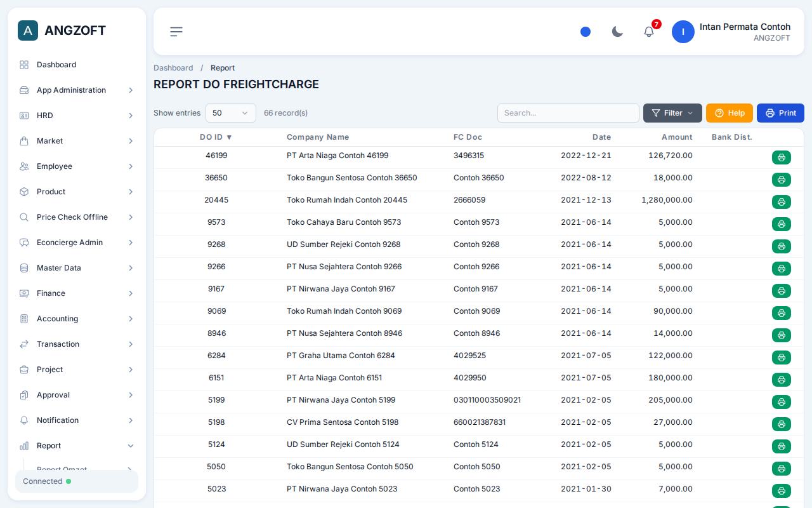Select FC Doc cell 030110003509021
This screenshot has height=508, width=812.
[487, 400]
